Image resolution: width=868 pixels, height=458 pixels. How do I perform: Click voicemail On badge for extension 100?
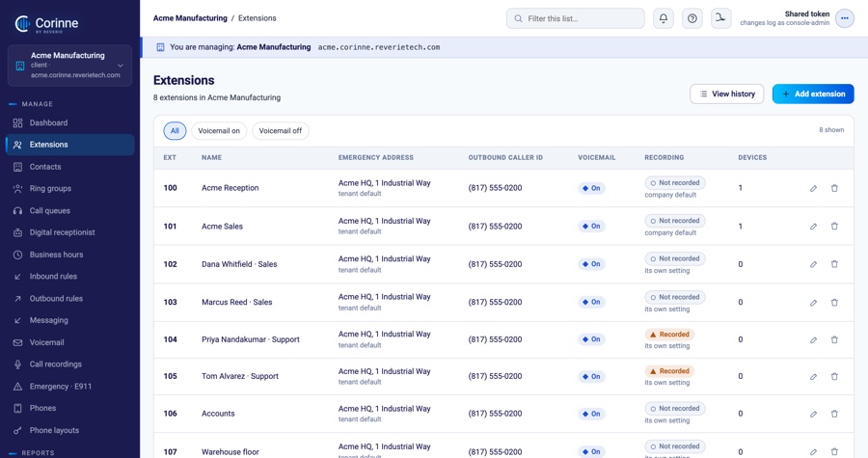[591, 188]
